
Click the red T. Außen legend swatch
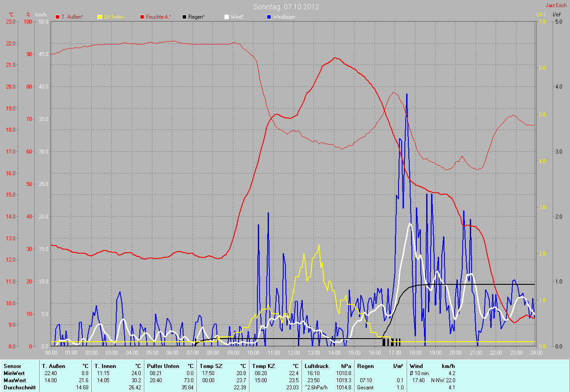(57, 17)
